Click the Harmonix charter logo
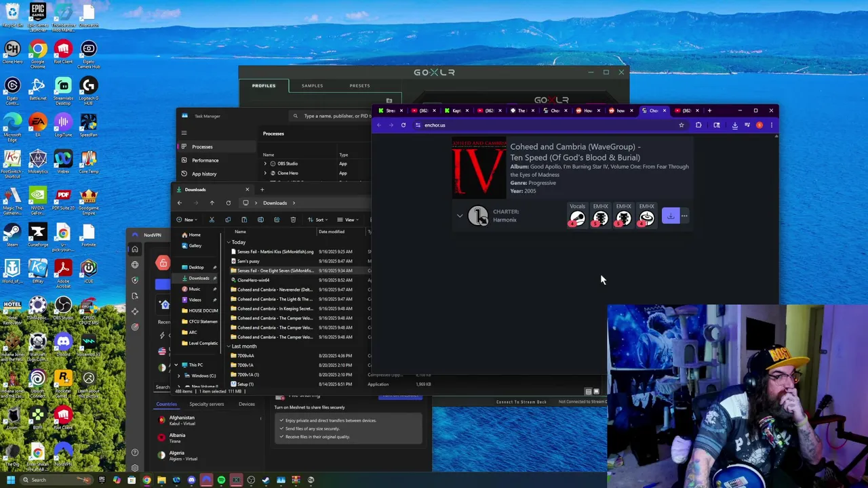This screenshot has width=868, height=488. [478, 216]
